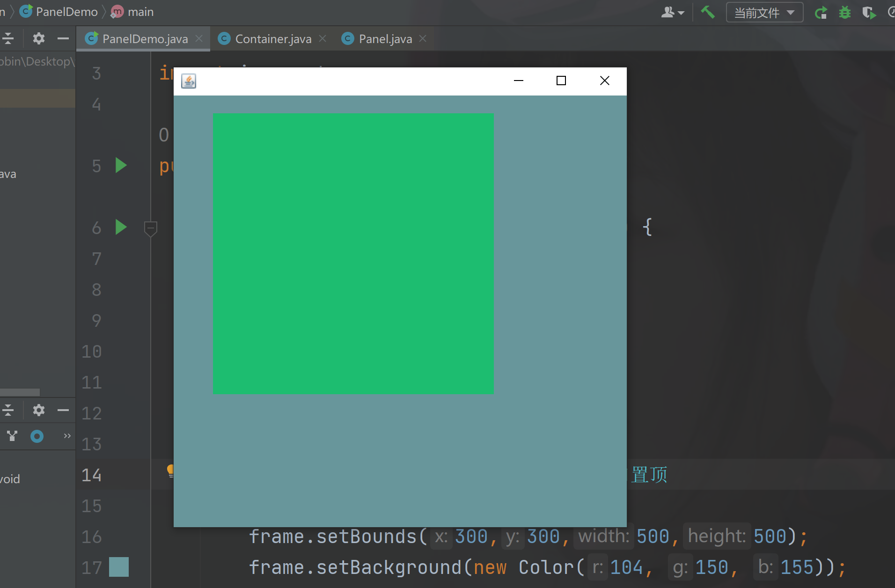Click the r value 104 in Color

point(626,567)
